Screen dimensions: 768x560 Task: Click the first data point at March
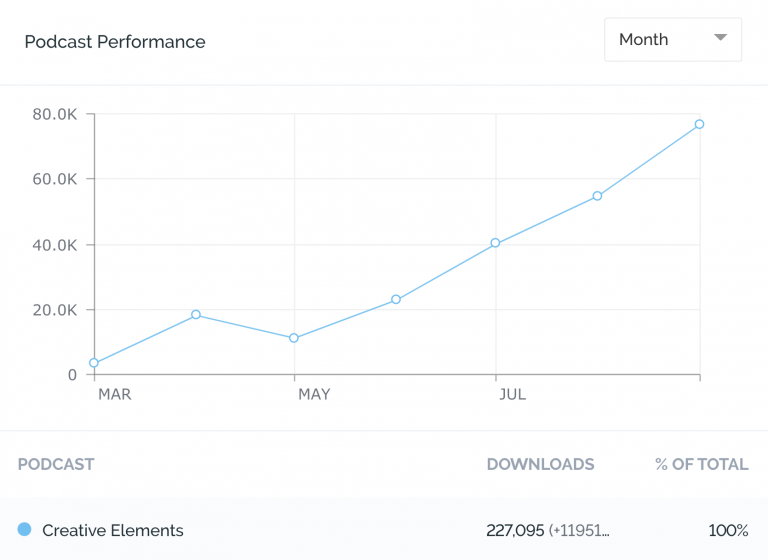coord(94,363)
